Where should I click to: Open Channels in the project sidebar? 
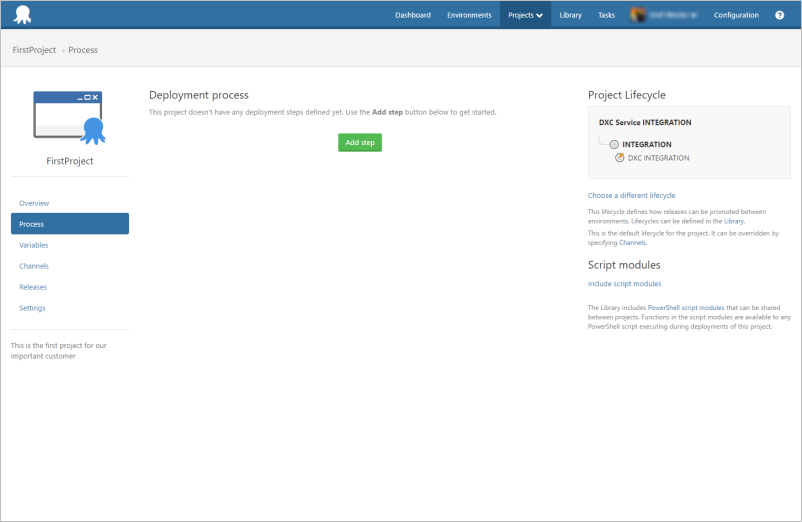point(34,266)
